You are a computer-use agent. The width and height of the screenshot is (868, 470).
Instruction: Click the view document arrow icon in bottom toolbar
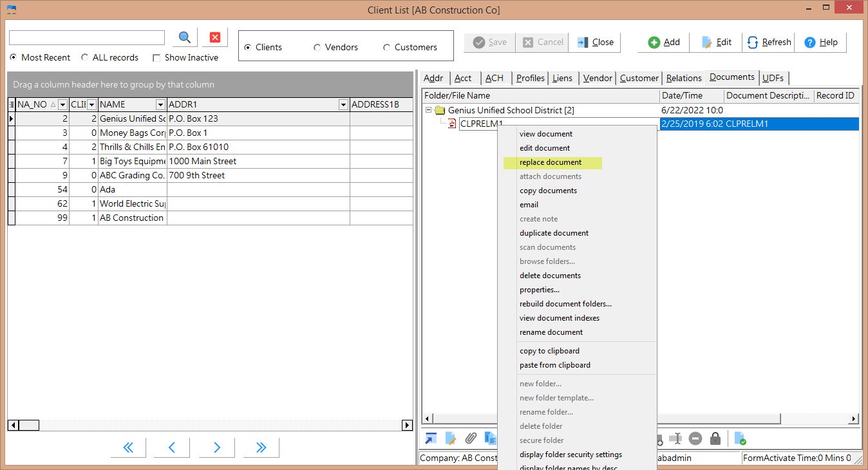(x=431, y=439)
